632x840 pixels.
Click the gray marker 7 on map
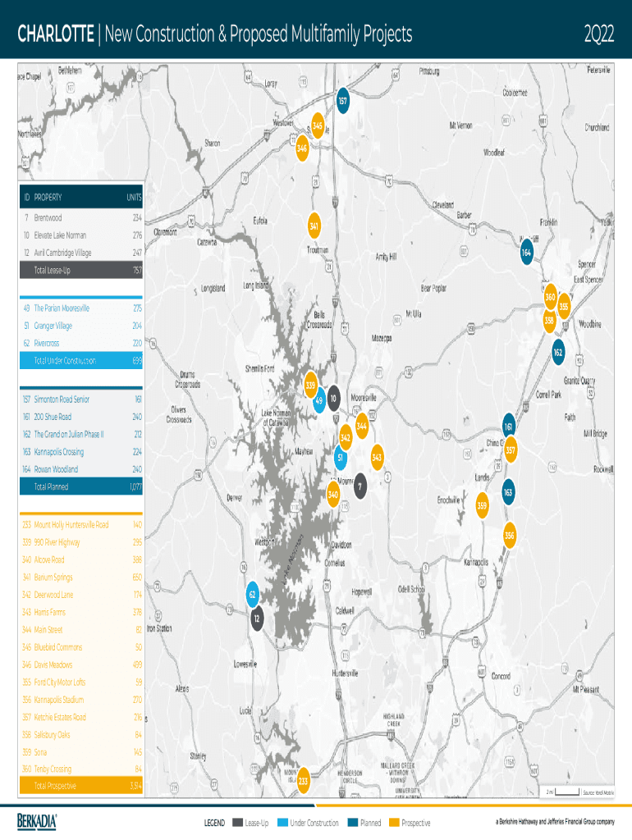[x=360, y=487]
